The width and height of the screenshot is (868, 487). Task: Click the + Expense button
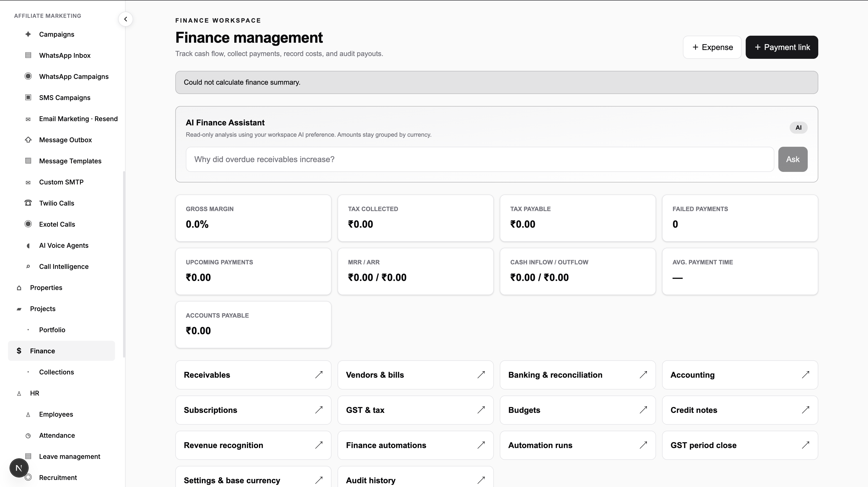(x=712, y=47)
